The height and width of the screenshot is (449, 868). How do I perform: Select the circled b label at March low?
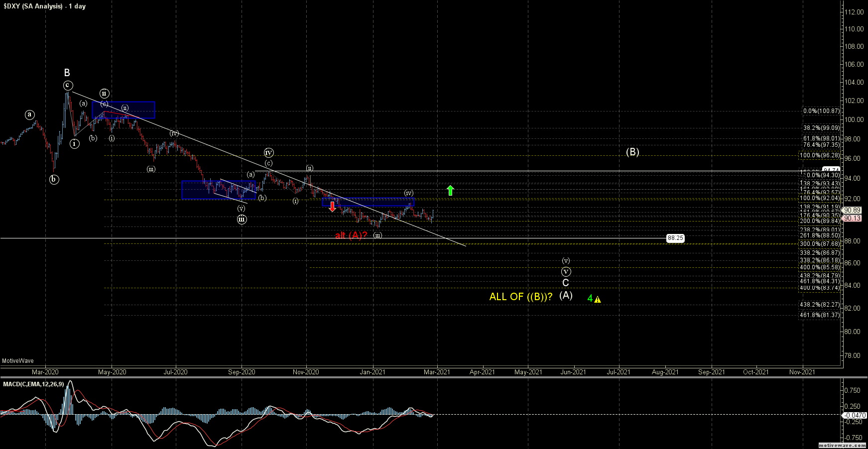tap(54, 179)
